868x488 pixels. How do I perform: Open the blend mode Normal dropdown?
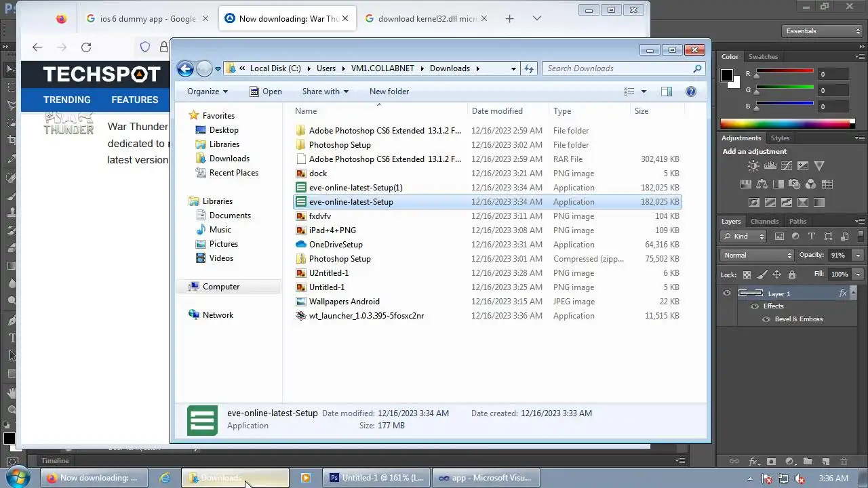(x=757, y=256)
